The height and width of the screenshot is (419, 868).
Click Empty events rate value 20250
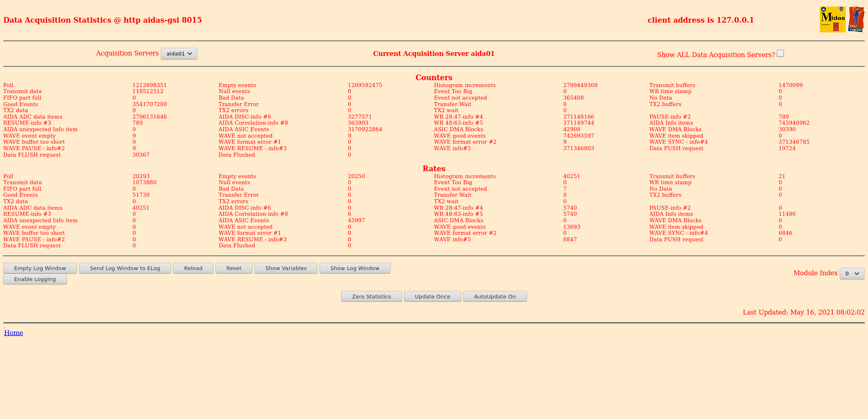(356, 176)
